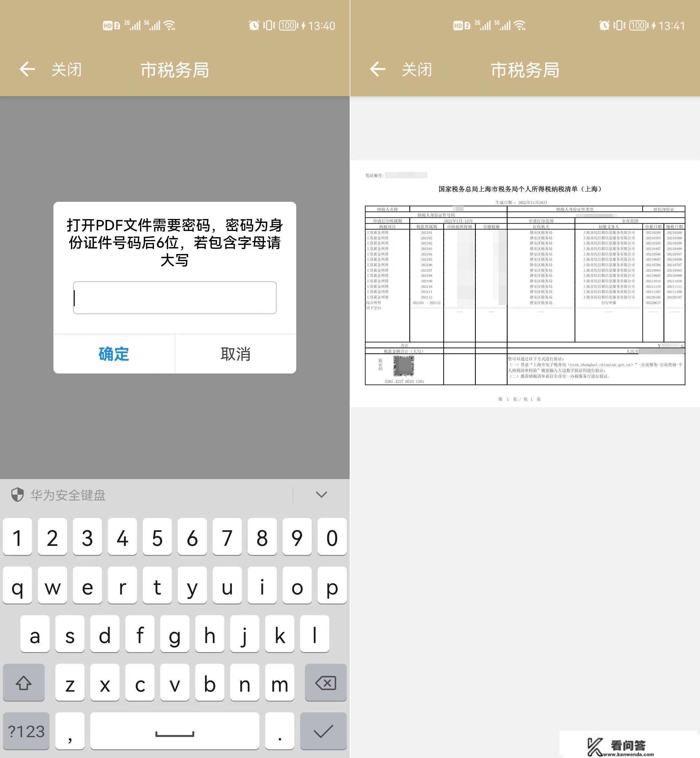Tap verification number 2281 4227 0525 1281

tap(404, 381)
